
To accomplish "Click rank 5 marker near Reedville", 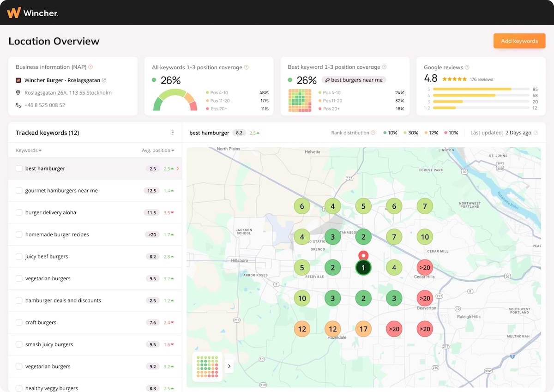I will 302,268.
